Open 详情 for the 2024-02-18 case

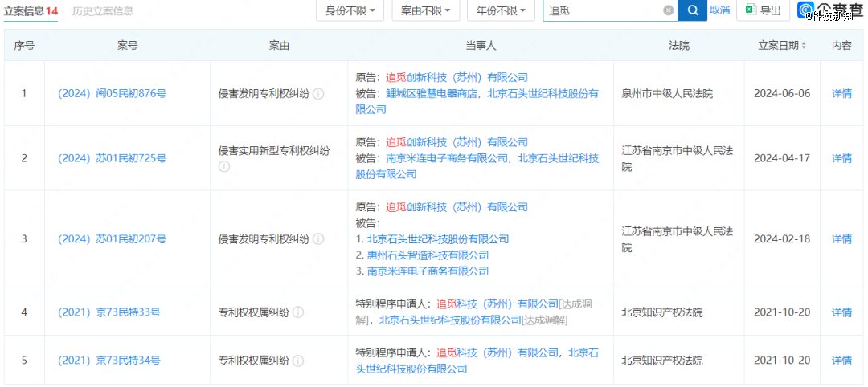[842, 239]
